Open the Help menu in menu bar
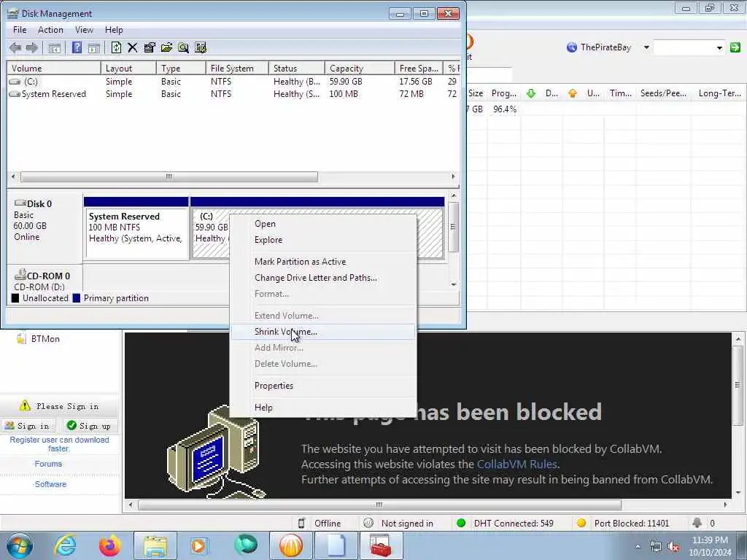The width and height of the screenshot is (747, 560). pyautogui.click(x=114, y=29)
